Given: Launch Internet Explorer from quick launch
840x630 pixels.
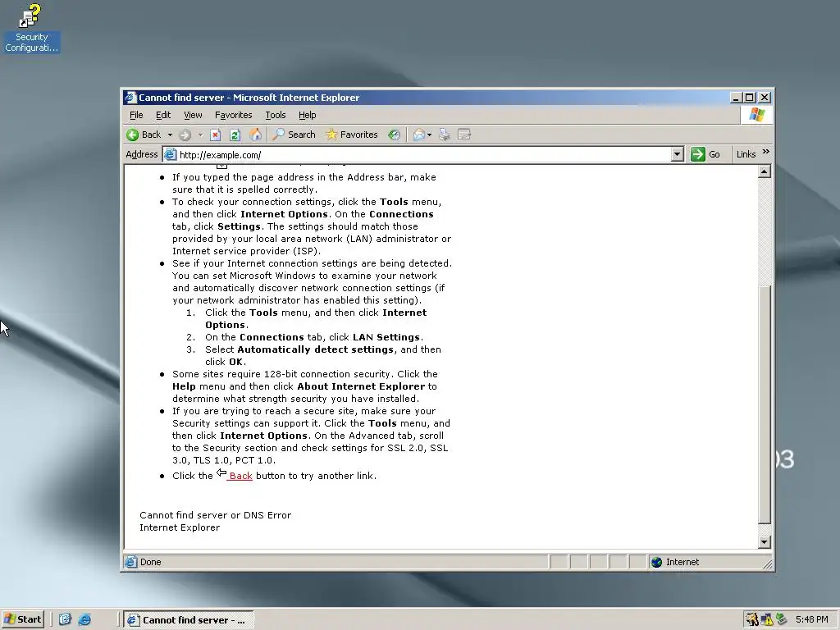Looking at the screenshot, I should click(x=84, y=620).
